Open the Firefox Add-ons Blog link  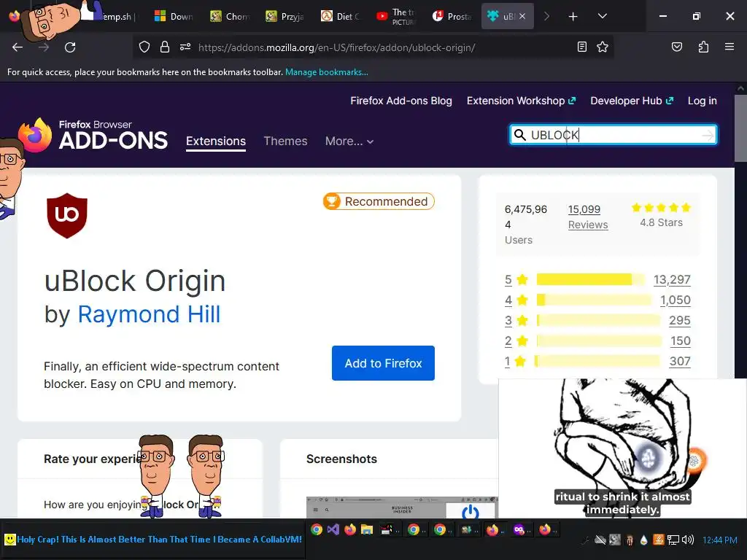click(401, 101)
